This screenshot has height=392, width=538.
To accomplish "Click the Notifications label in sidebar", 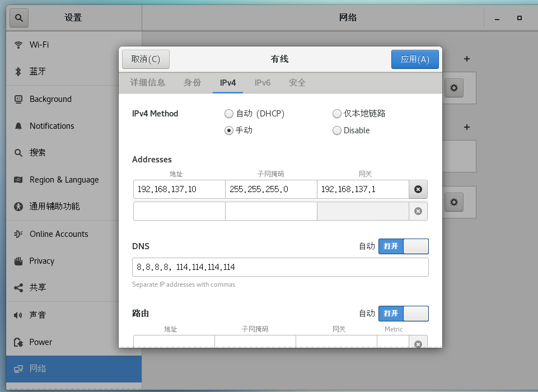I will (x=52, y=126).
